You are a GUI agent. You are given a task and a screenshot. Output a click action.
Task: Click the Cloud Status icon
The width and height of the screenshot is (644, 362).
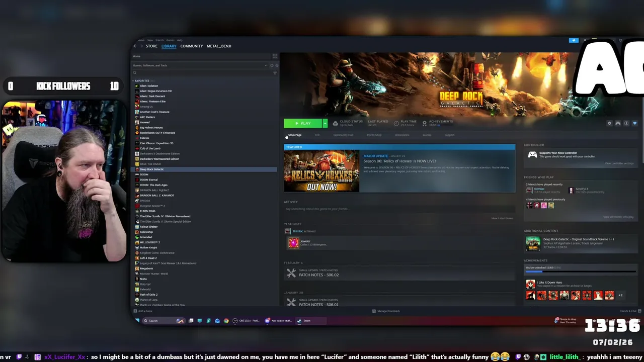click(x=335, y=123)
